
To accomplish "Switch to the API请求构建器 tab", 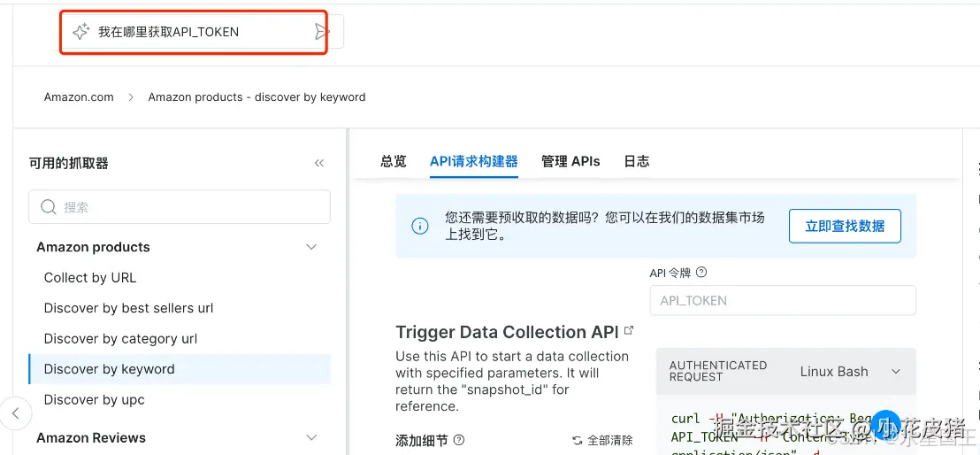I will 474,161.
